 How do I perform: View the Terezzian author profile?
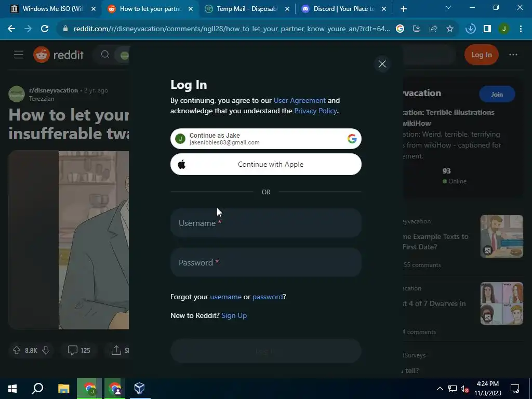[x=42, y=99]
